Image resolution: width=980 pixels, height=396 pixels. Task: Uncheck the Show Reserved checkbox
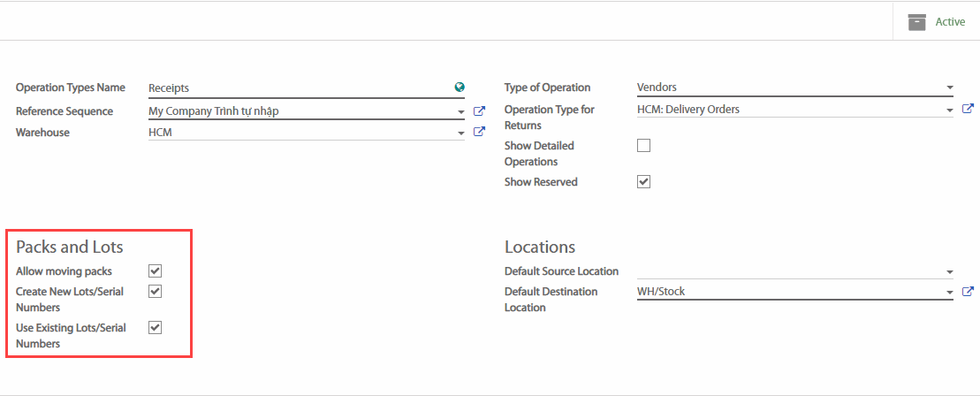643,182
